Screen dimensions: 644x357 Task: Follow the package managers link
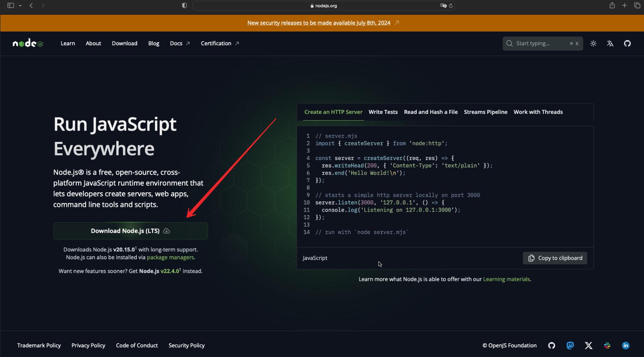[170, 257]
